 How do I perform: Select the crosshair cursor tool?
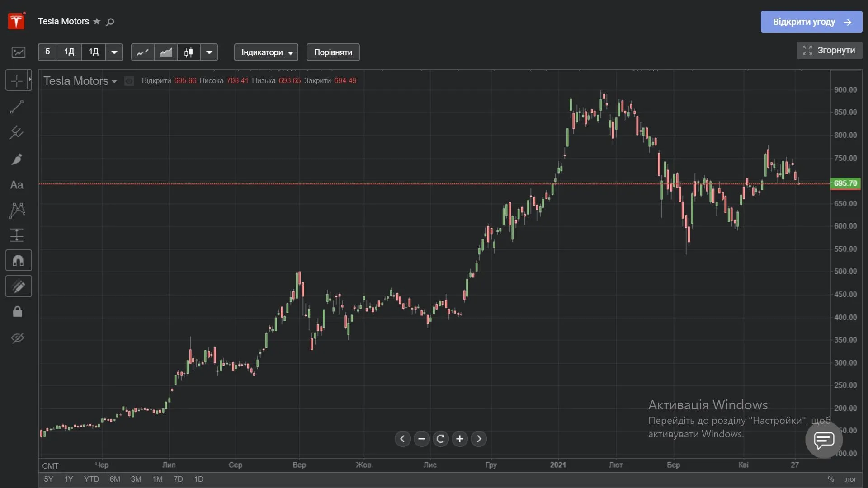point(17,81)
